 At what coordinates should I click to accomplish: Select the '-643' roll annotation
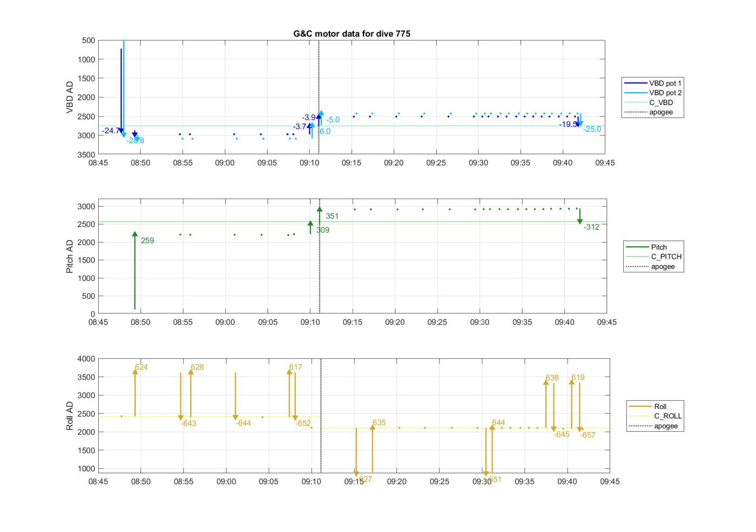tap(188, 424)
